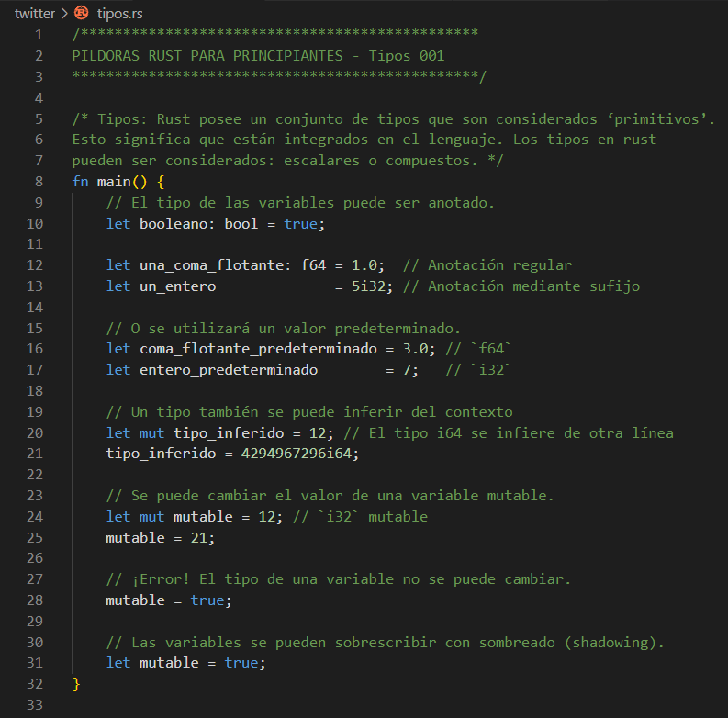Click the 'f64' type annotation on line 12
This screenshot has width=728, height=718.
[x=313, y=265]
